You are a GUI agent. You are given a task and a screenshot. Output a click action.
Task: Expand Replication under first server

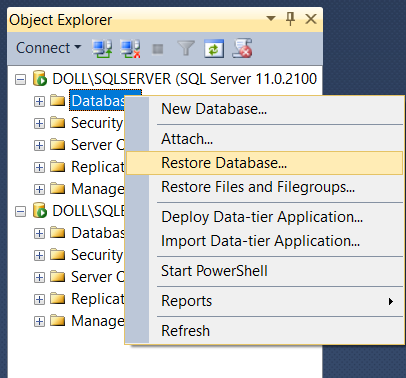pos(39,167)
